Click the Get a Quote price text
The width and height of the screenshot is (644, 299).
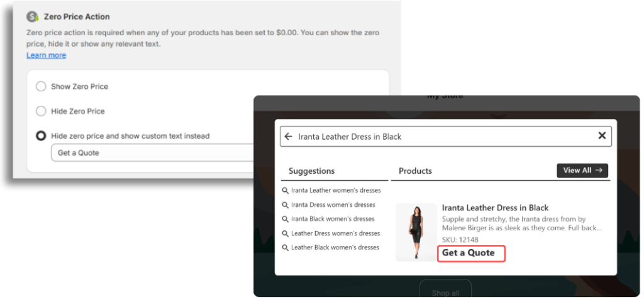click(x=468, y=253)
